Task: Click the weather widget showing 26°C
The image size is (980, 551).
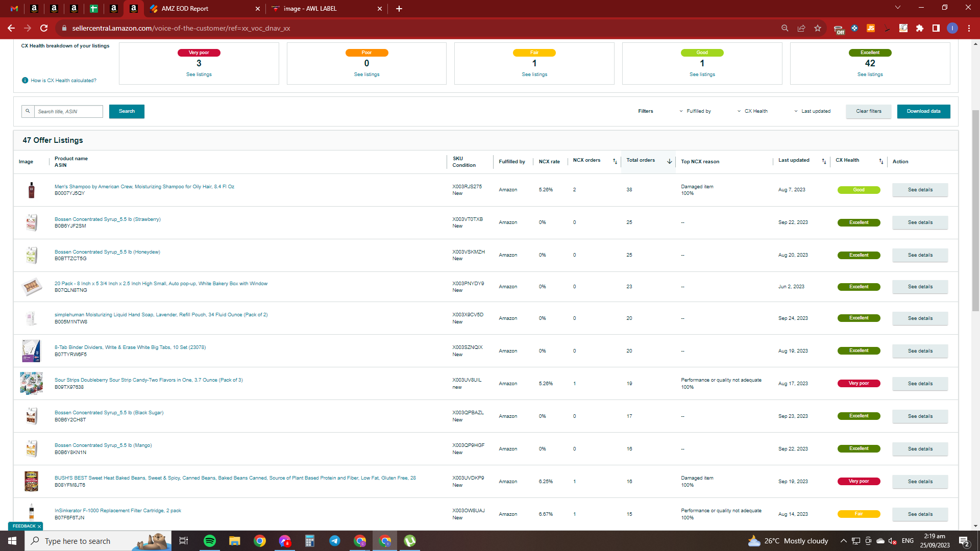Action: pyautogui.click(x=788, y=541)
